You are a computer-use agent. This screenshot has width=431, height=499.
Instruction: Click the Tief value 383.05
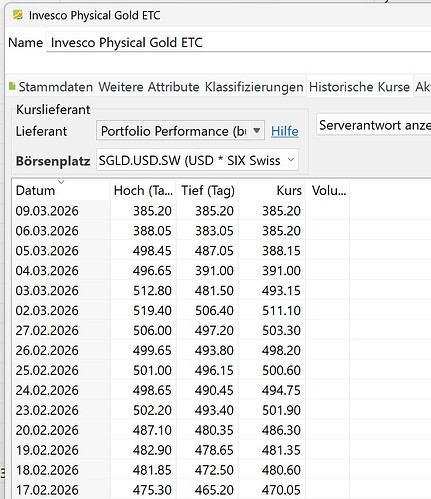(x=214, y=231)
